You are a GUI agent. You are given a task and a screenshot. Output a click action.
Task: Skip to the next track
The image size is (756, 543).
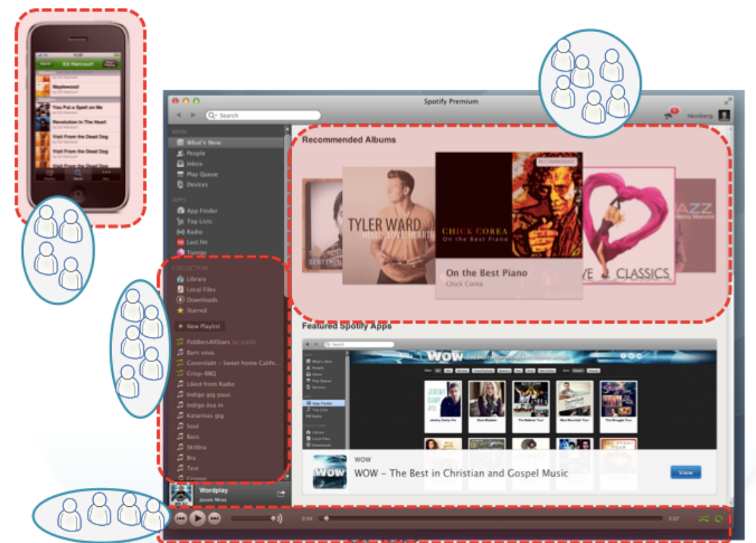214,519
